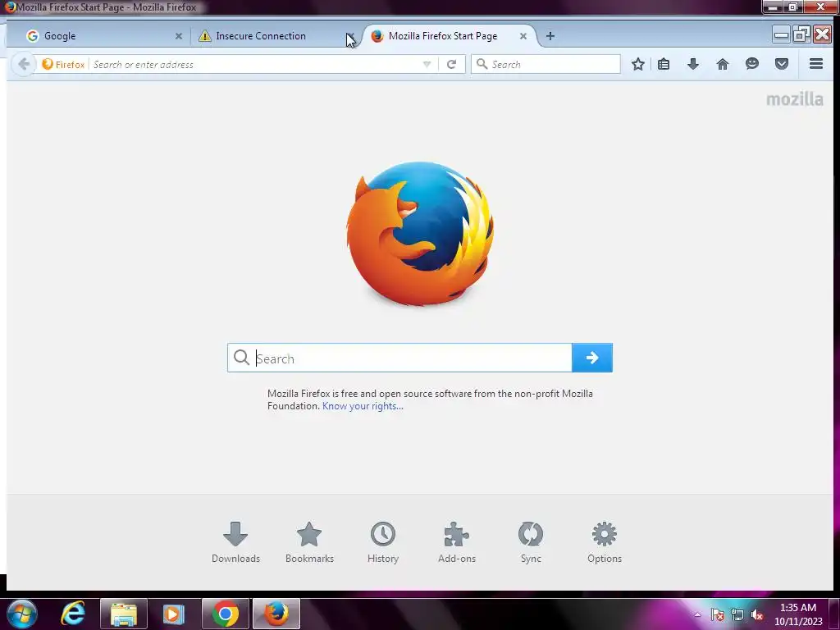This screenshot has width=840, height=630.
Task: Show hidden system tray icons
Action: [697, 614]
